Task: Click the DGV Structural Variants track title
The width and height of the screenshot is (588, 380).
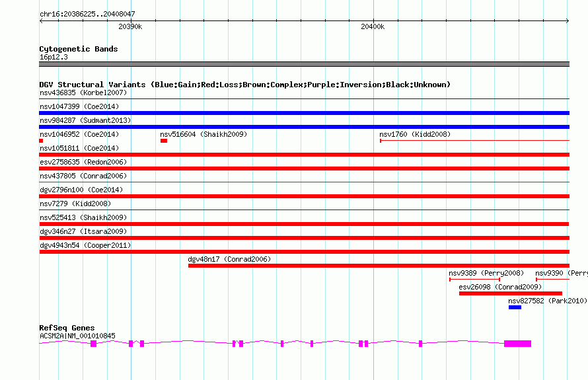Action: tap(245, 85)
